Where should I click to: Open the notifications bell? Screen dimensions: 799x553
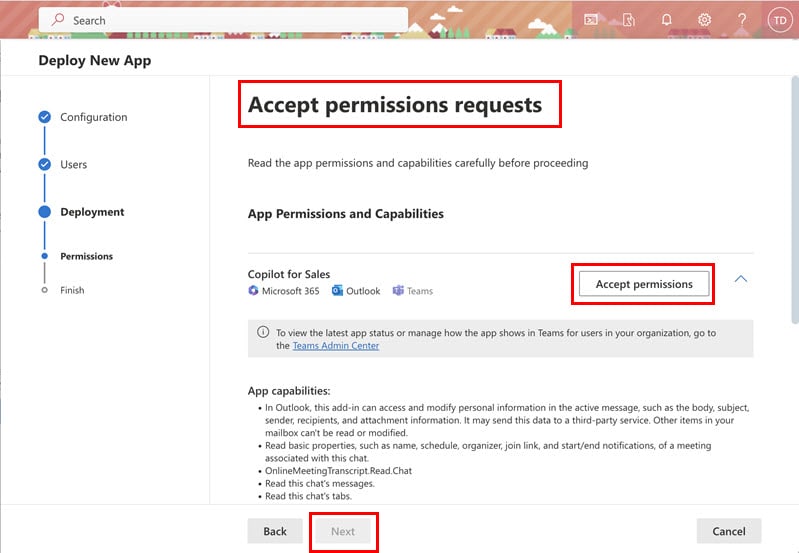point(667,20)
